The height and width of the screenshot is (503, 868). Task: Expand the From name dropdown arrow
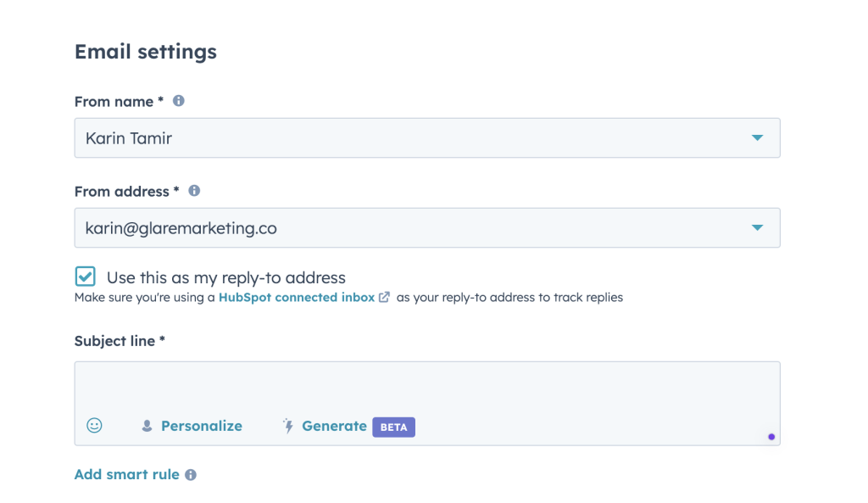pyautogui.click(x=757, y=138)
